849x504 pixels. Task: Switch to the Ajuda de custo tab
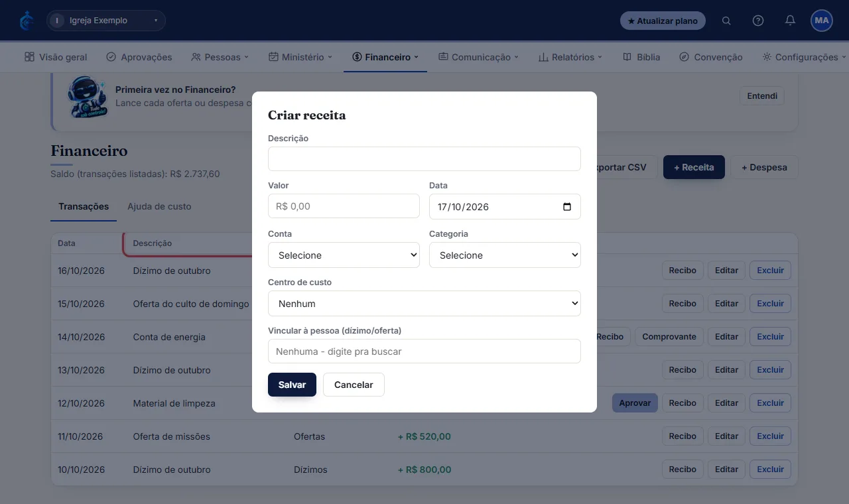(x=159, y=207)
